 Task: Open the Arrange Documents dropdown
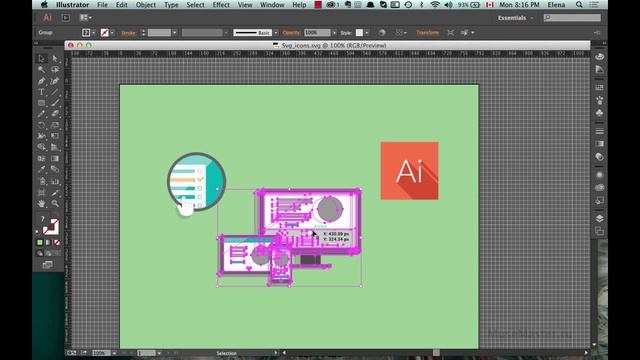click(x=86, y=18)
